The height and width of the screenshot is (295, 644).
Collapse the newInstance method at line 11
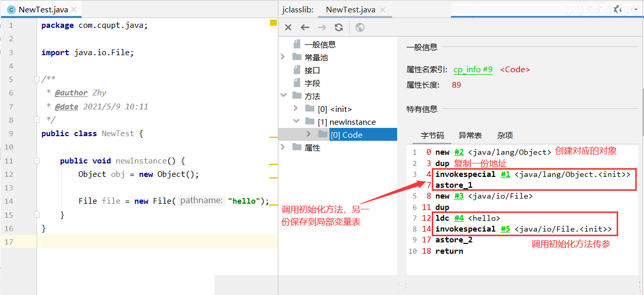37,161
